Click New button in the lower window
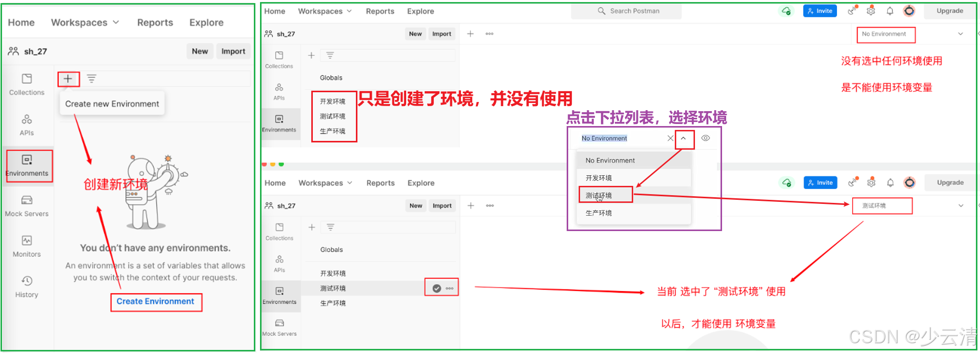Viewport: 980px width, 353px height. (x=416, y=206)
